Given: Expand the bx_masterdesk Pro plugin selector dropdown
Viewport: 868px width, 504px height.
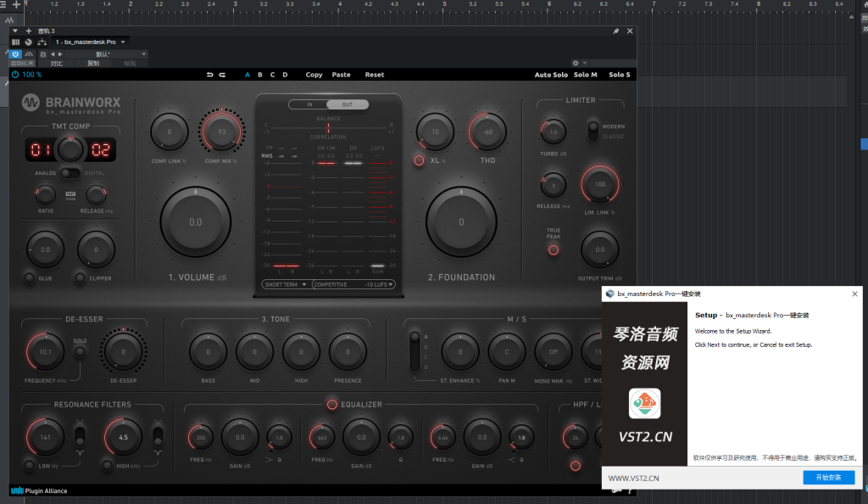Looking at the screenshot, I should pyautogui.click(x=124, y=42).
